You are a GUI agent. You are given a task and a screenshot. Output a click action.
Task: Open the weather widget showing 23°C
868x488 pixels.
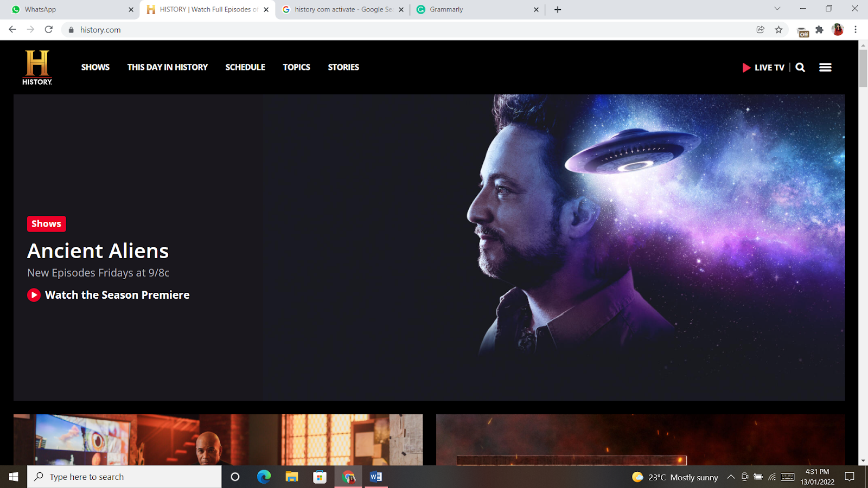click(x=675, y=477)
